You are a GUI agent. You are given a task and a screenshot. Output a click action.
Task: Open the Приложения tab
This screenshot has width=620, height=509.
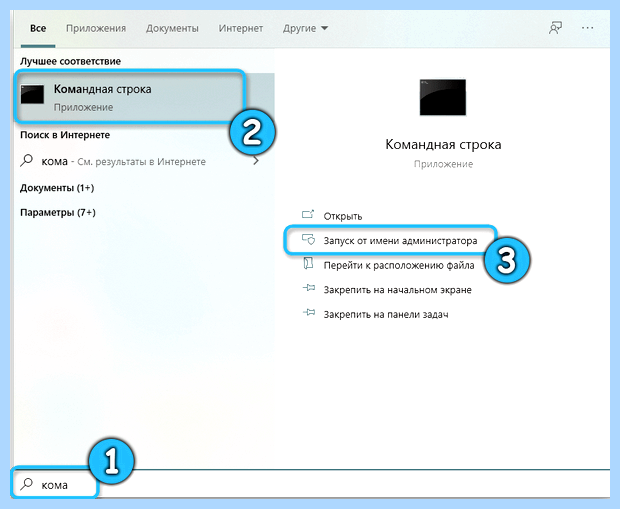(x=96, y=28)
